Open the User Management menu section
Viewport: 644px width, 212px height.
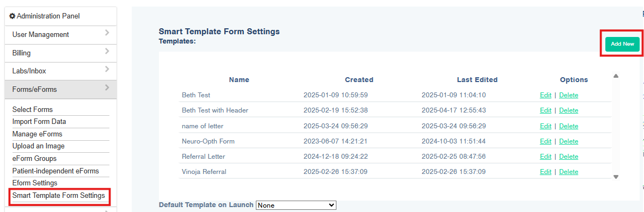pos(61,35)
